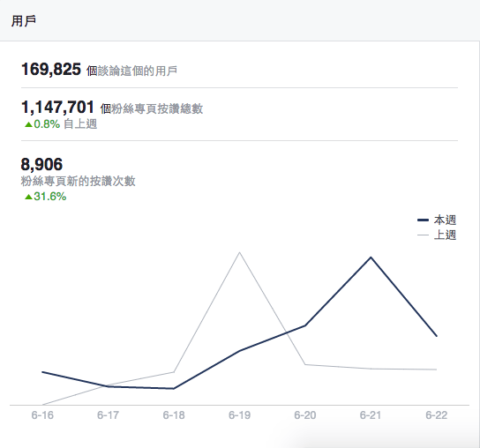
Task: Select the 6-16 date on the axis
Action: (x=42, y=415)
